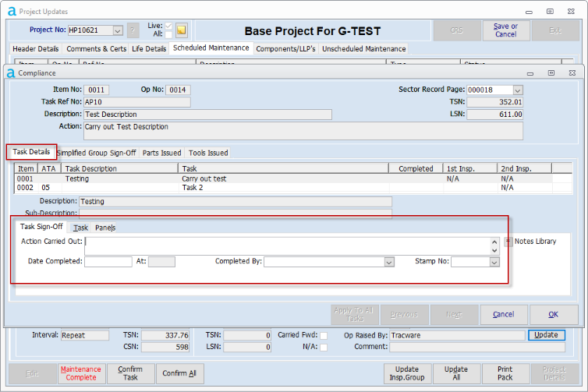The image size is (588, 392).
Task: Toggle the All checkbox
Action: (x=168, y=34)
